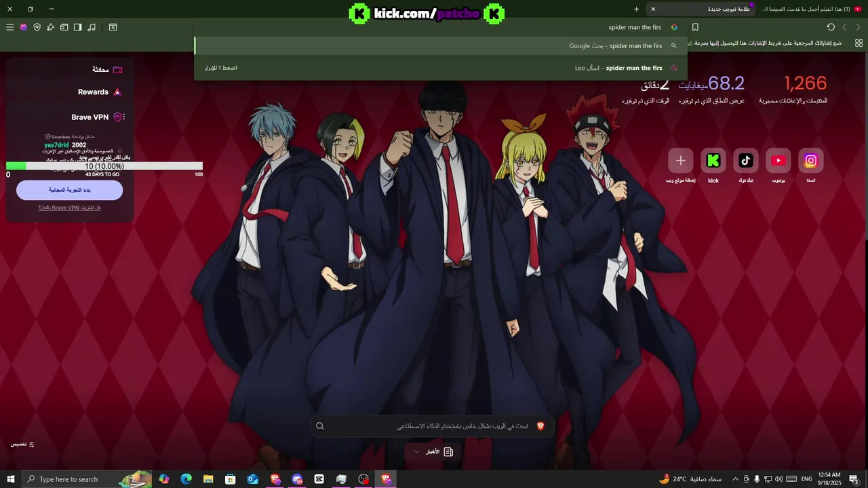This screenshot has height=488, width=868.
Task: Open the weather widget showing 24°C
Action: 690,479
